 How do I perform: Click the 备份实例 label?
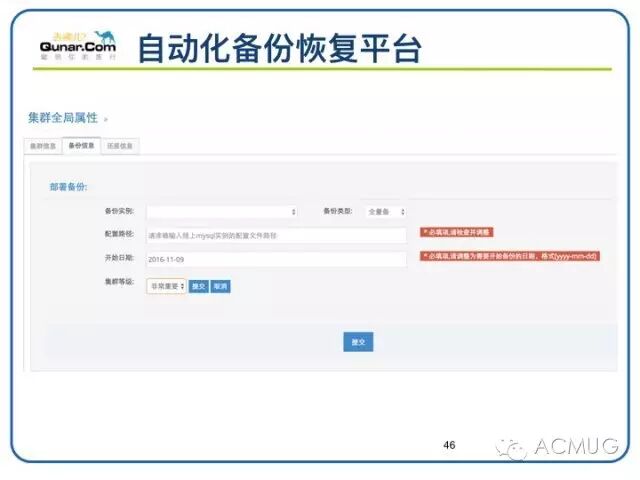[119, 211]
